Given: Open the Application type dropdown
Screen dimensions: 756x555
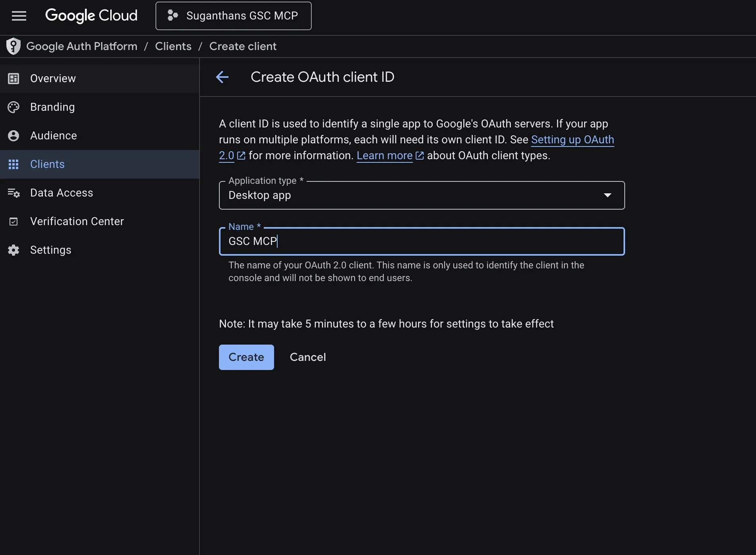Looking at the screenshot, I should pos(413,195).
